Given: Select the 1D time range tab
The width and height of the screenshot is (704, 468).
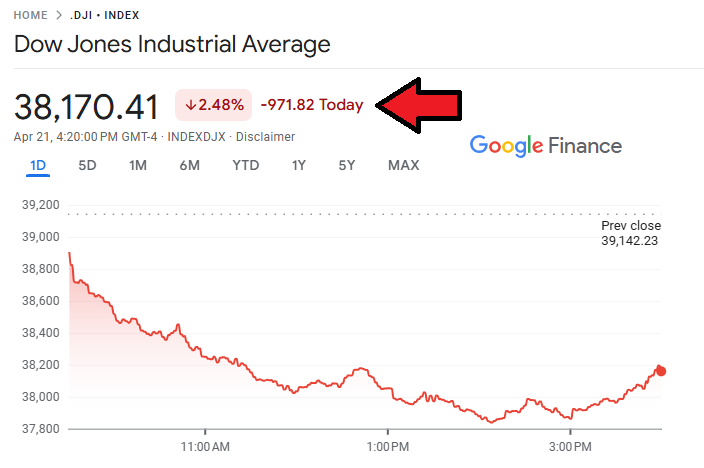Looking at the screenshot, I should coord(38,166).
